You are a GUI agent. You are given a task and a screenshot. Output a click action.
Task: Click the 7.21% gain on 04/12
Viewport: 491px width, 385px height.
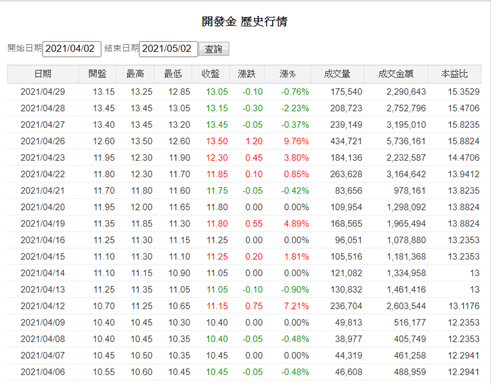[296, 306]
